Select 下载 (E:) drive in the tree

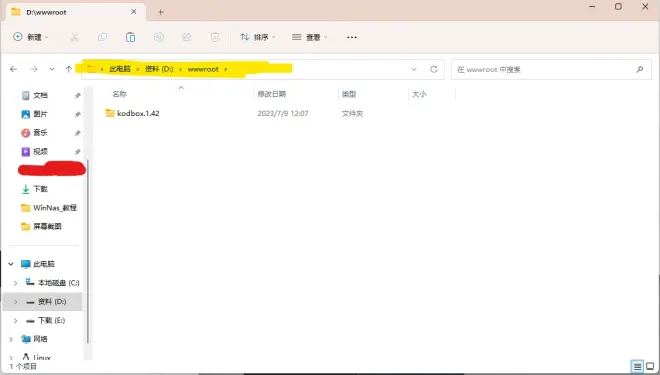45,321
